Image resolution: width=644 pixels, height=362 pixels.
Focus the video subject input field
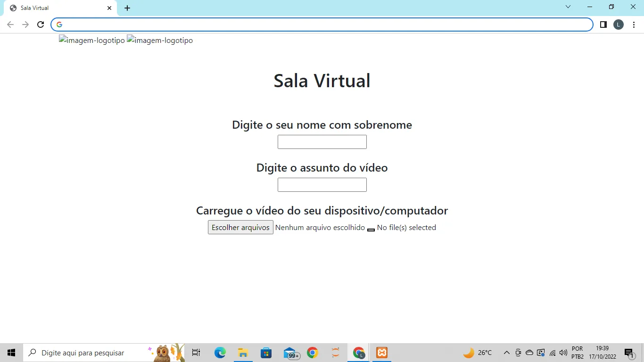(322, 185)
